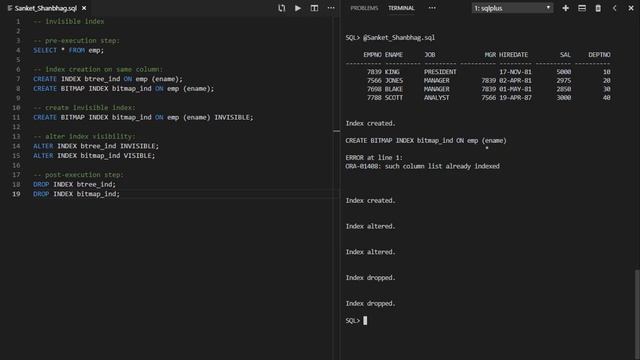640x360 pixels.
Task: Click line number 7 in gutter
Action: click(18, 79)
